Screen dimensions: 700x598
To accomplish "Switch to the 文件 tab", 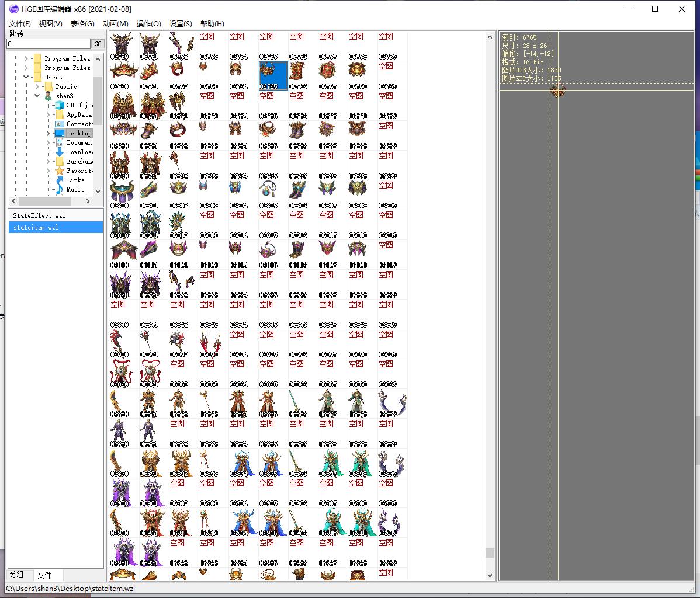I will (44, 575).
